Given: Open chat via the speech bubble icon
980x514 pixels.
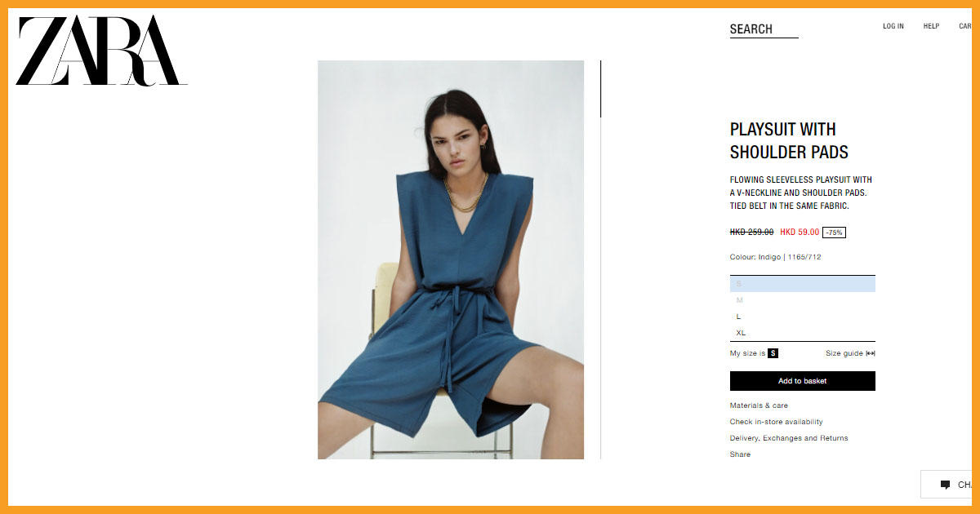Looking at the screenshot, I should click(x=945, y=485).
